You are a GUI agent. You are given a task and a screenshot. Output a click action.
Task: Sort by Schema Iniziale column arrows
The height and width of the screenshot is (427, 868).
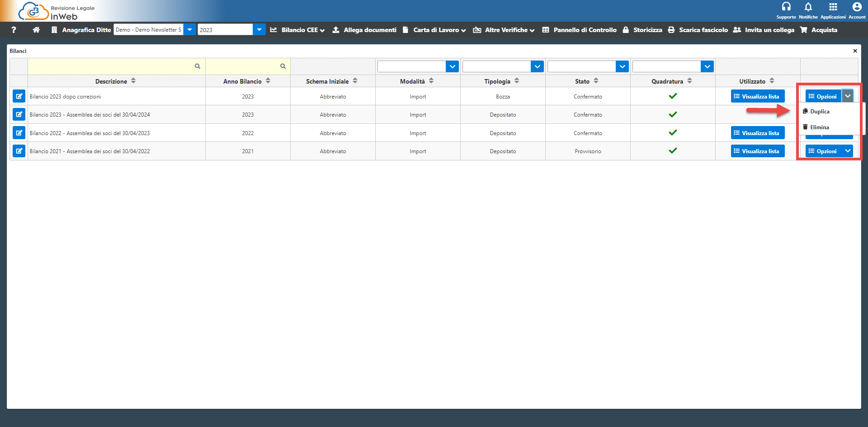(355, 81)
